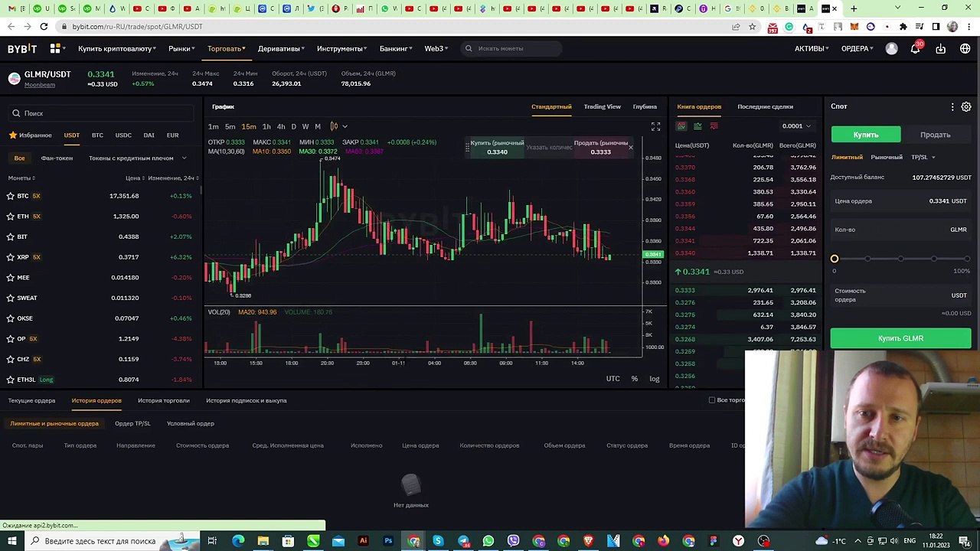Open the Инструменты dropdown menu

(342, 48)
